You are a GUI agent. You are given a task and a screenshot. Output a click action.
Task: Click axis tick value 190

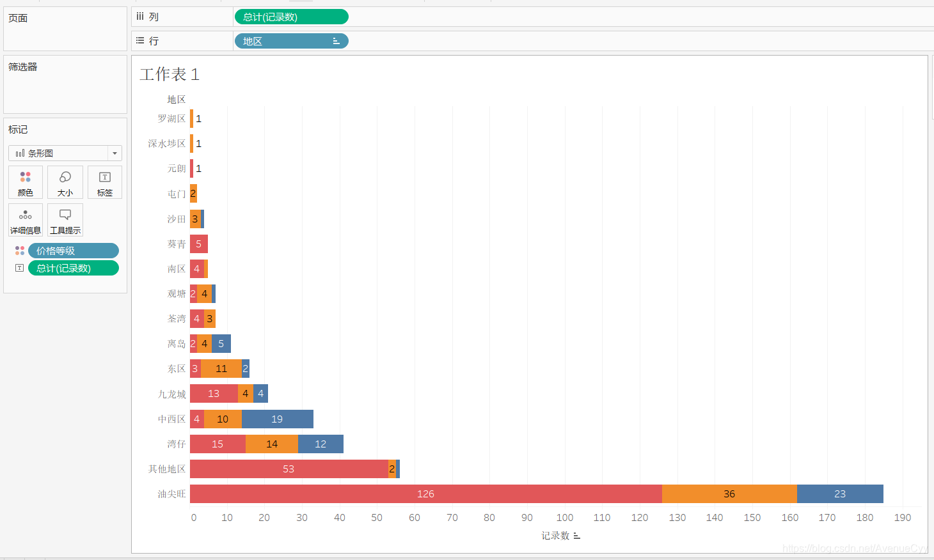(x=903, y=517)
